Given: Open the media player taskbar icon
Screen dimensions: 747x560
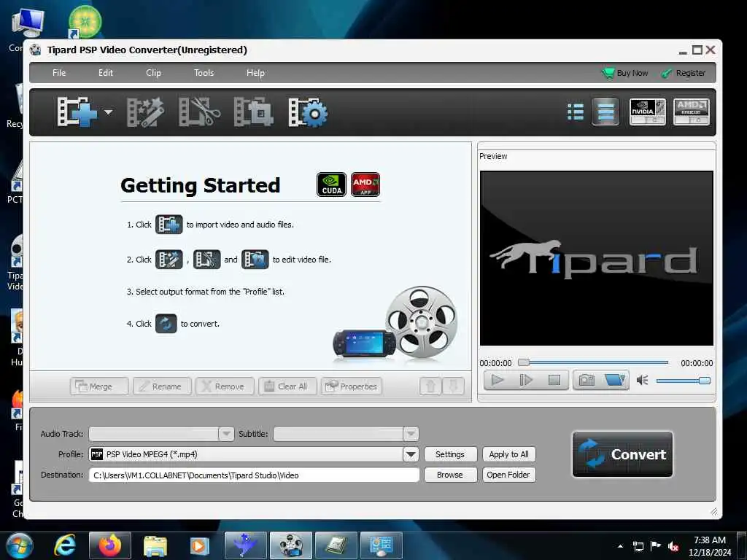Looking at the screenshot, I should (200, 545).
